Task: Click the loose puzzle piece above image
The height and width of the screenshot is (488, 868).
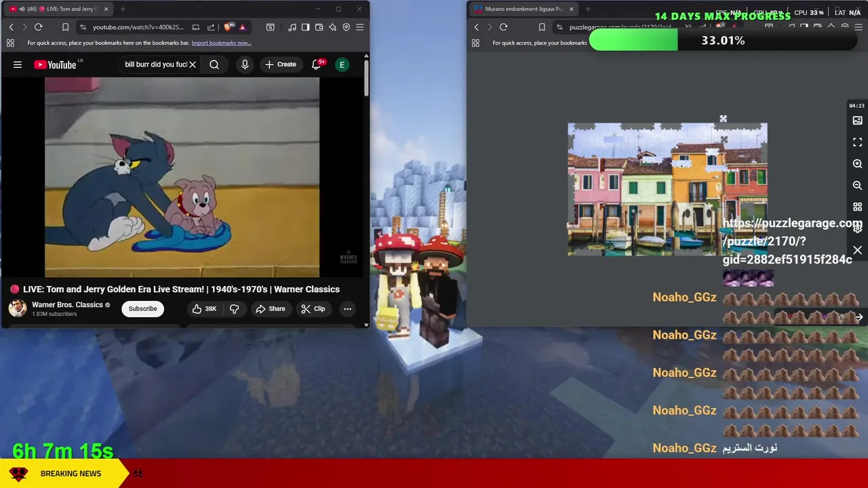Action: 723,119
